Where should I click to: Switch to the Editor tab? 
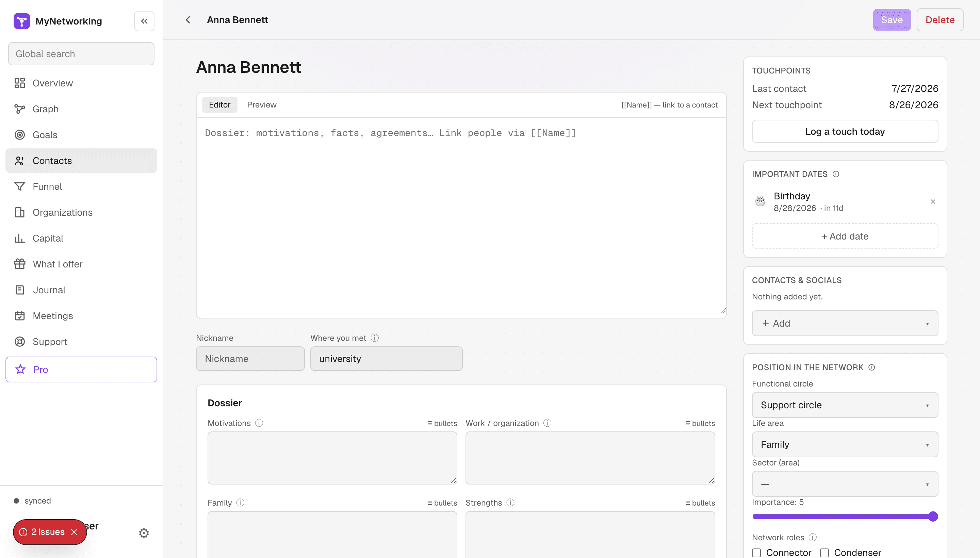(x=219, y=105)
